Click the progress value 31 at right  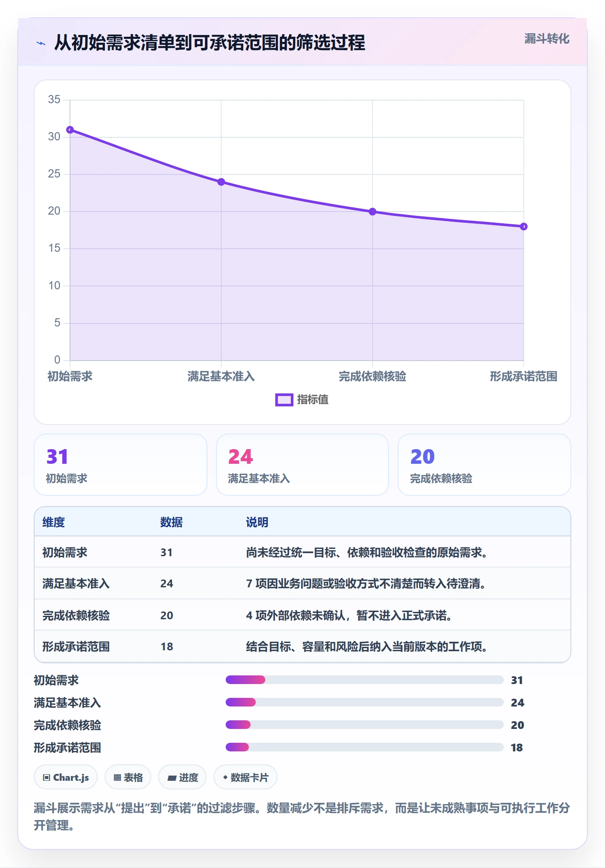click(x=517, y=680)
